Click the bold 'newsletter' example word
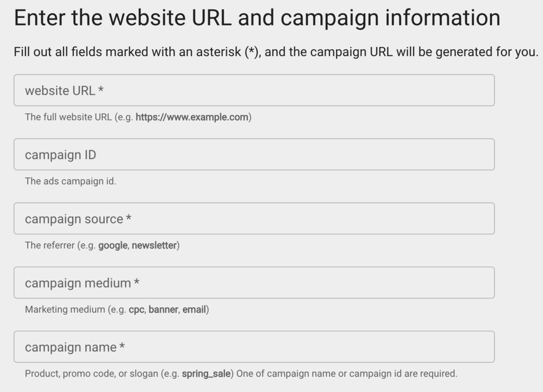Viewport: 543px width, 392px height. coord(154,246)
